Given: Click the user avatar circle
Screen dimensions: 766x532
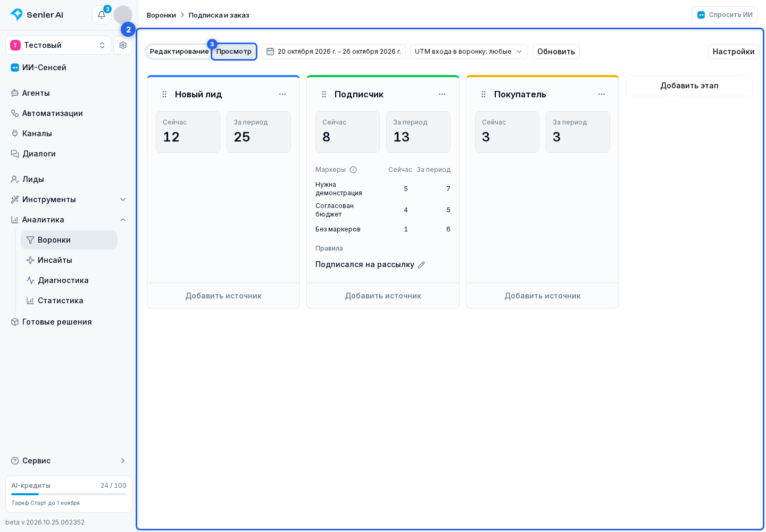Looking at the screenshot, I should click(x=123, y=15).
